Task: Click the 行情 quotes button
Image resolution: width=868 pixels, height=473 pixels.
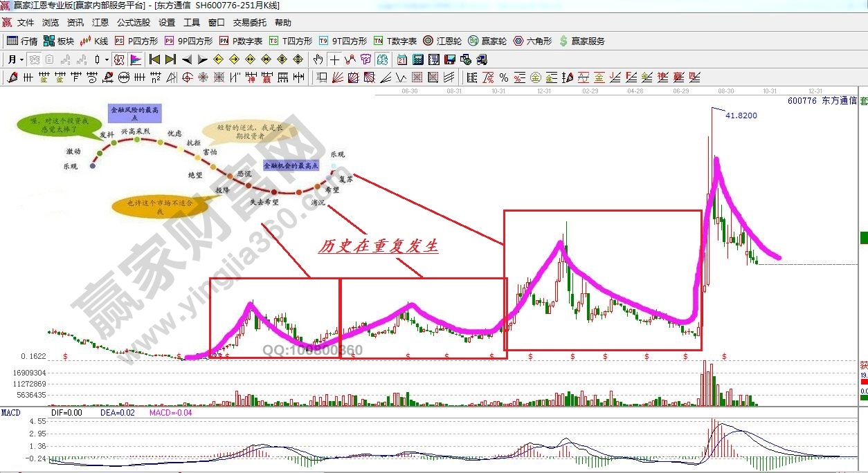Action: pos(22,41)
